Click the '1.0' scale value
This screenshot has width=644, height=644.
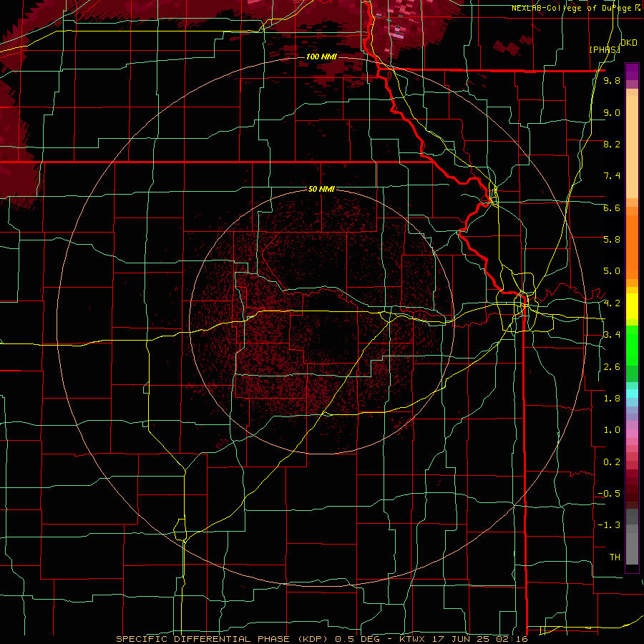click(612, 430)
